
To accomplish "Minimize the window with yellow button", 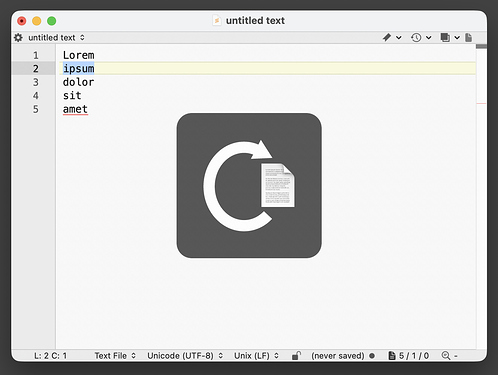I will pyautogui.click(x=37, y=21).
